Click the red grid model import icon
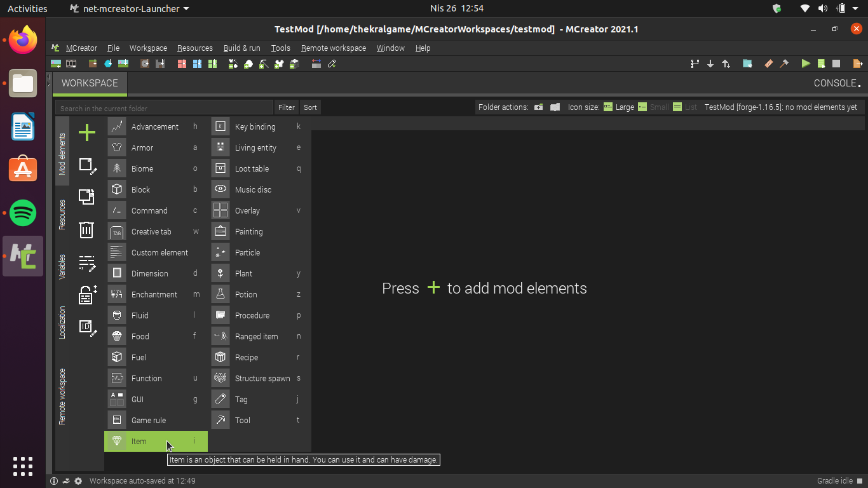Viewport: 868px width, 488px height. coord(182,64)
